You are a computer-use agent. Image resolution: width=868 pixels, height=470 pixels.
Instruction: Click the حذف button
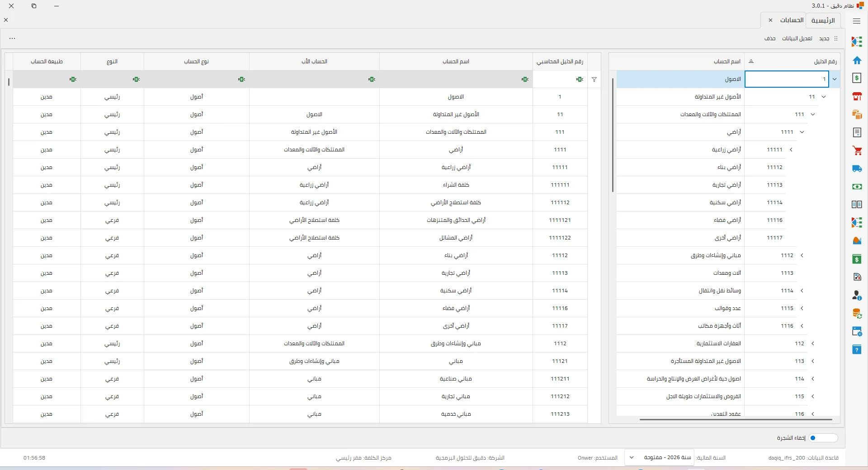click(770, 38)
